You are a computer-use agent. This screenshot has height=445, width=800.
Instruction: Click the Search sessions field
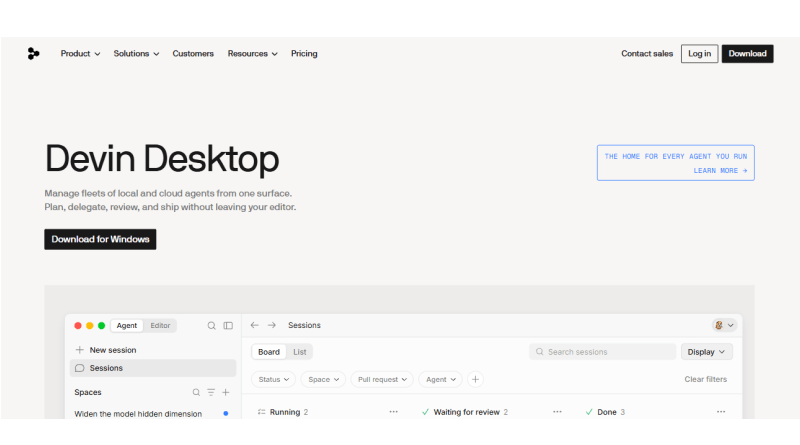(x=603, y=352)
